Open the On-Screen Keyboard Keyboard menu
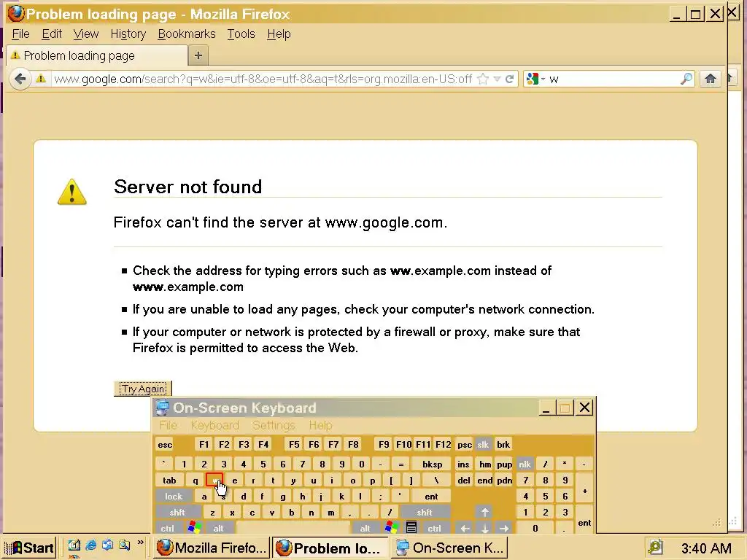The image size is (747, 560). pyautogui.click(x=215, y=425)
